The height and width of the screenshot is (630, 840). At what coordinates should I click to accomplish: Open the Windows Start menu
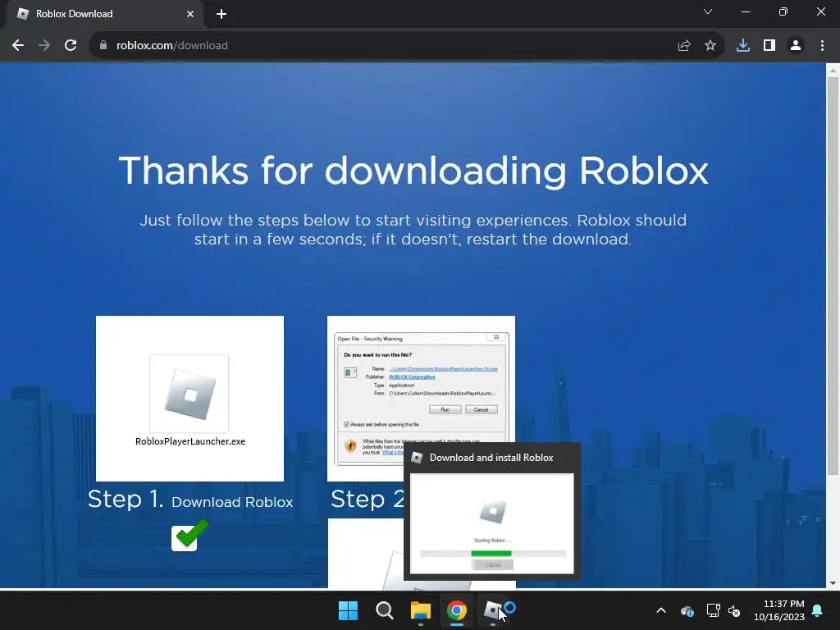pyautogui.click(x=348, y=610)
